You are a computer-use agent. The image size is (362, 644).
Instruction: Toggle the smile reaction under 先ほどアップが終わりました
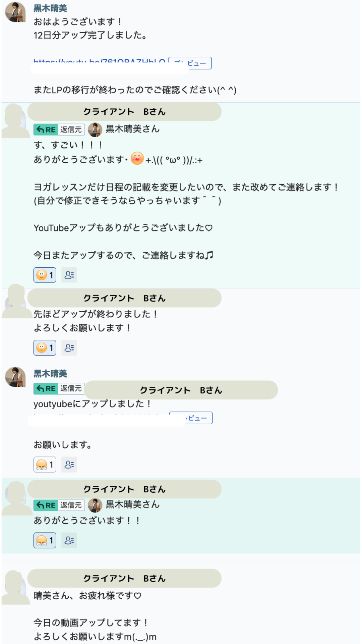45,348
